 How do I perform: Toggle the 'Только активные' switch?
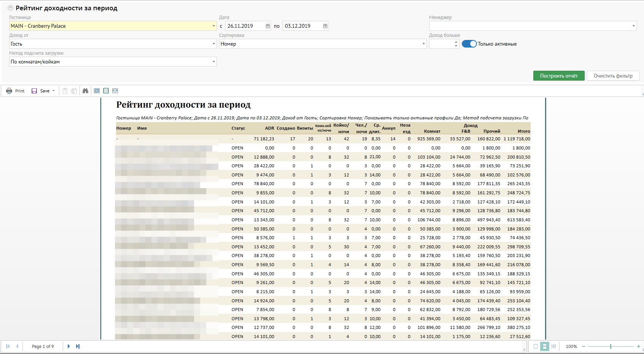[x=469, y=44]
